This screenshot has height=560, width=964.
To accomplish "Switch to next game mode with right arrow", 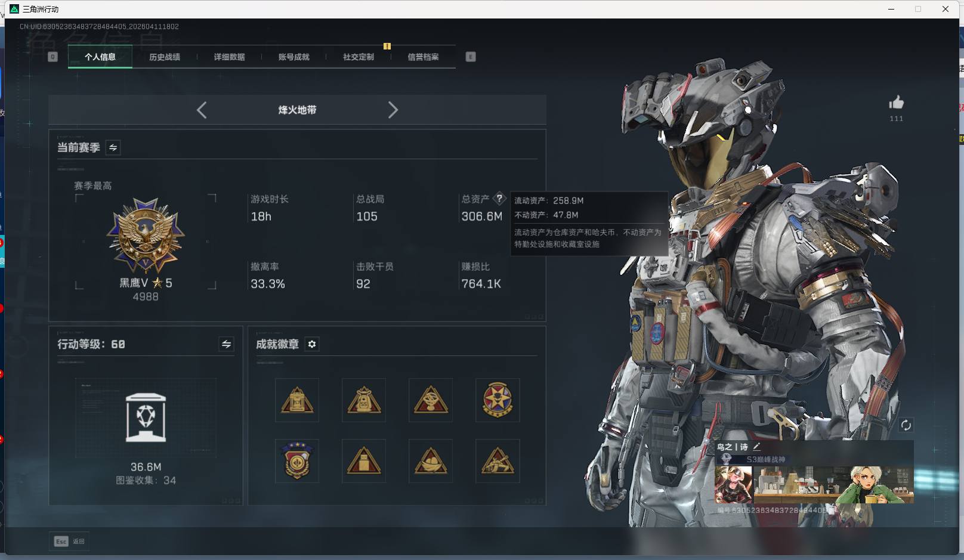I will point(393,110).
